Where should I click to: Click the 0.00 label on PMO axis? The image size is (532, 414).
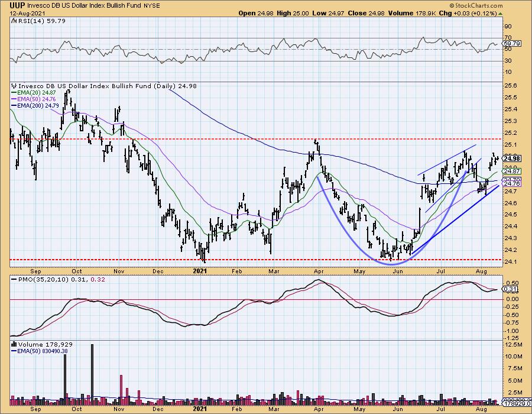[512, 299]
